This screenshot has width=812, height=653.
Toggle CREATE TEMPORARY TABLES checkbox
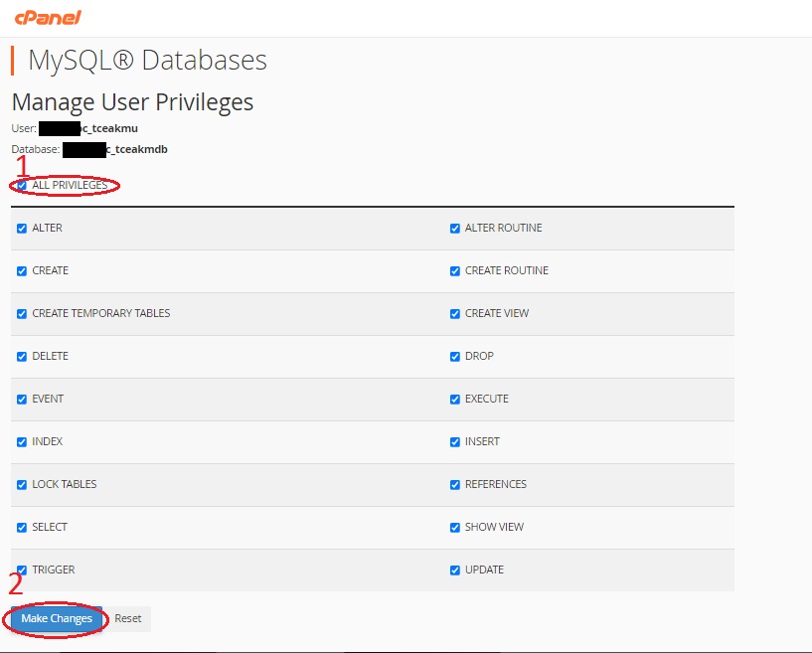tap(22, 314)
